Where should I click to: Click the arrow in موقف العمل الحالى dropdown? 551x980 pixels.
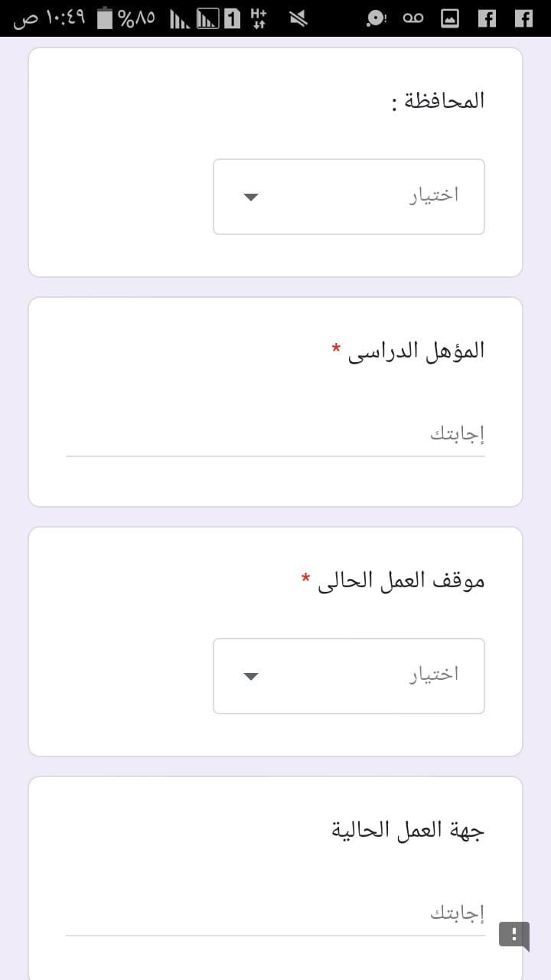pyautogui.click(x=251, y=677)
